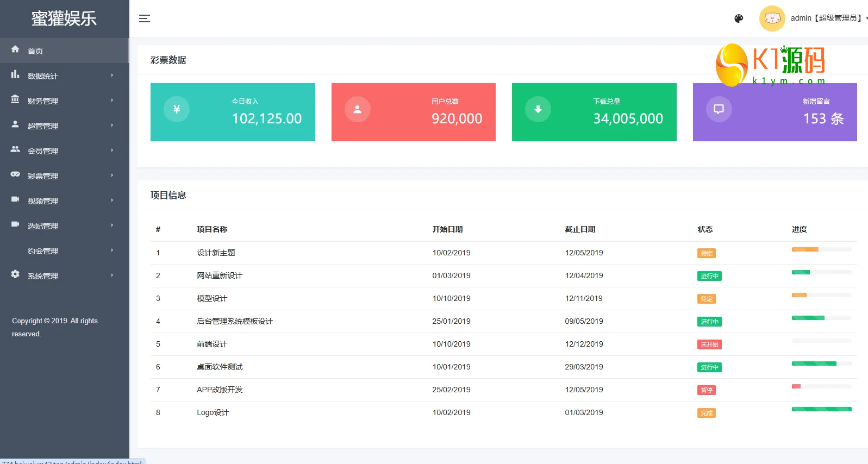Click the admin avatar picture
Image resolution: width=868 pixels, height=464 pixels.
click(772, 18)
